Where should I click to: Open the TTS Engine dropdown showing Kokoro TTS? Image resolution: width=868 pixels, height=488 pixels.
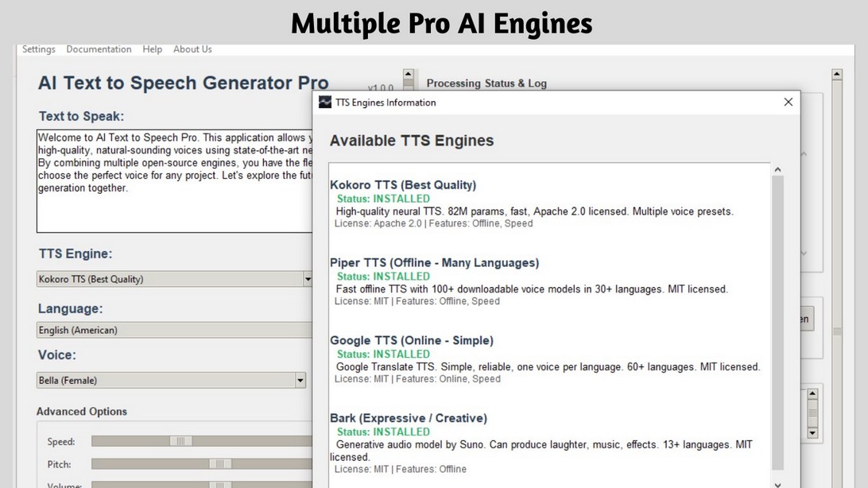[306, 279]
